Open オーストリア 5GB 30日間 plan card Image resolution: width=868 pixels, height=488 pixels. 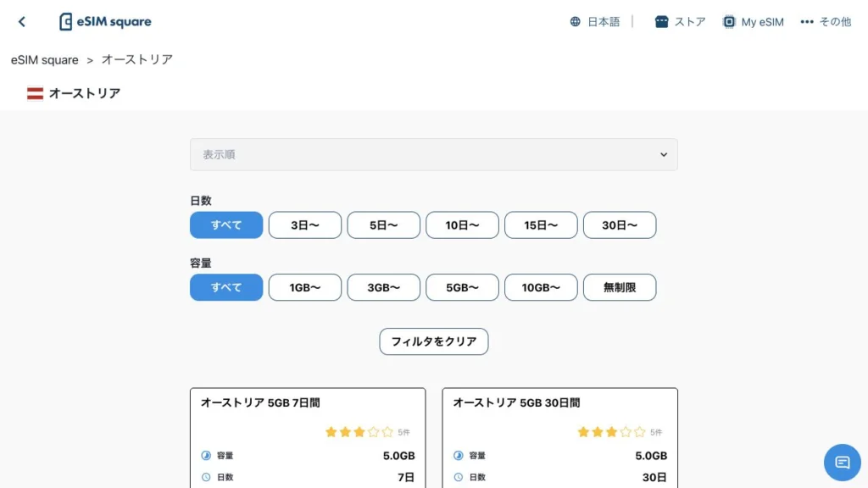point(559,438)
